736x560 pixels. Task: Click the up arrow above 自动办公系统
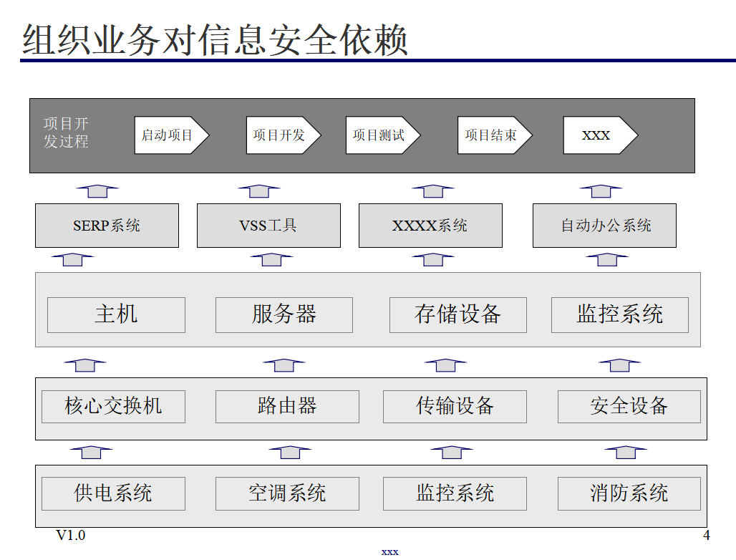point(601,191)
